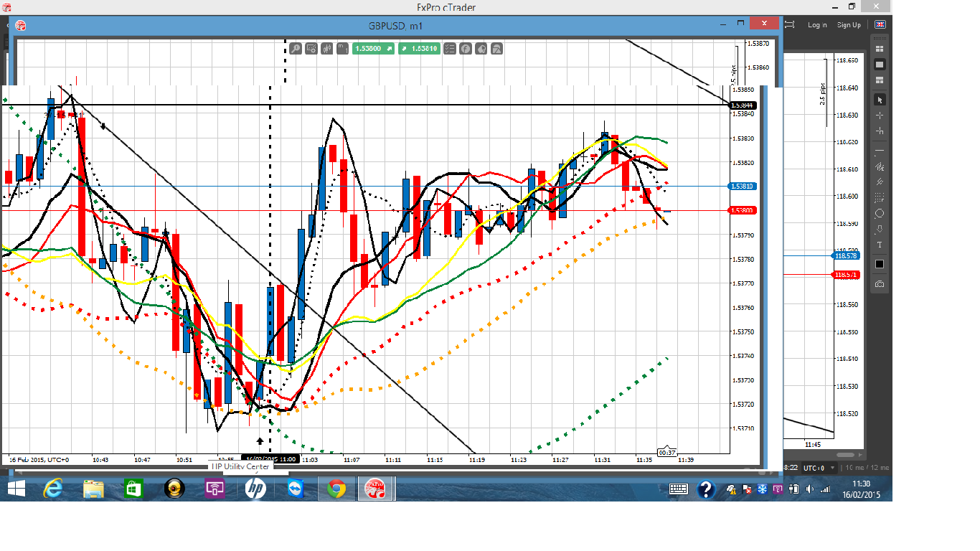Open the chart type candlestick icon
Screen dimensions: 980x551
click(x=326, y=49)
